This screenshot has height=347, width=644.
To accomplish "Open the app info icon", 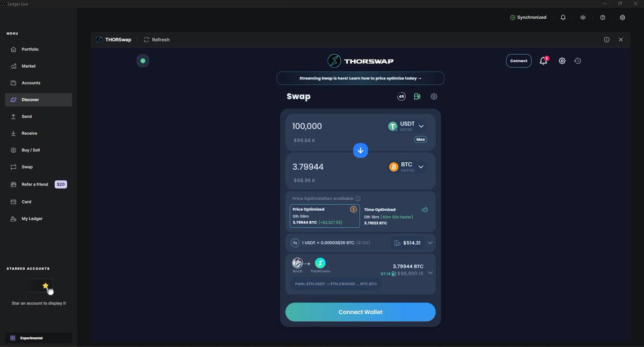I will (x=606, y=40).
